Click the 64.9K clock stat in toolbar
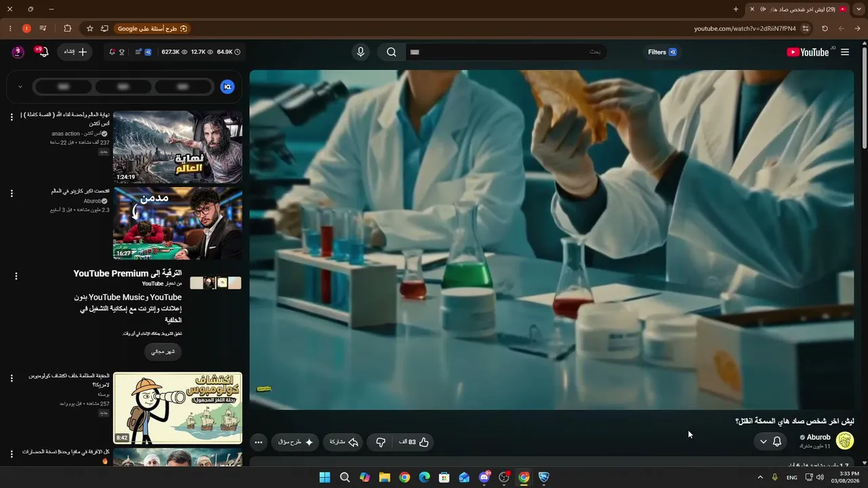Image resolution: width=868 pixels, height=488 pixels. coord(229,52)
